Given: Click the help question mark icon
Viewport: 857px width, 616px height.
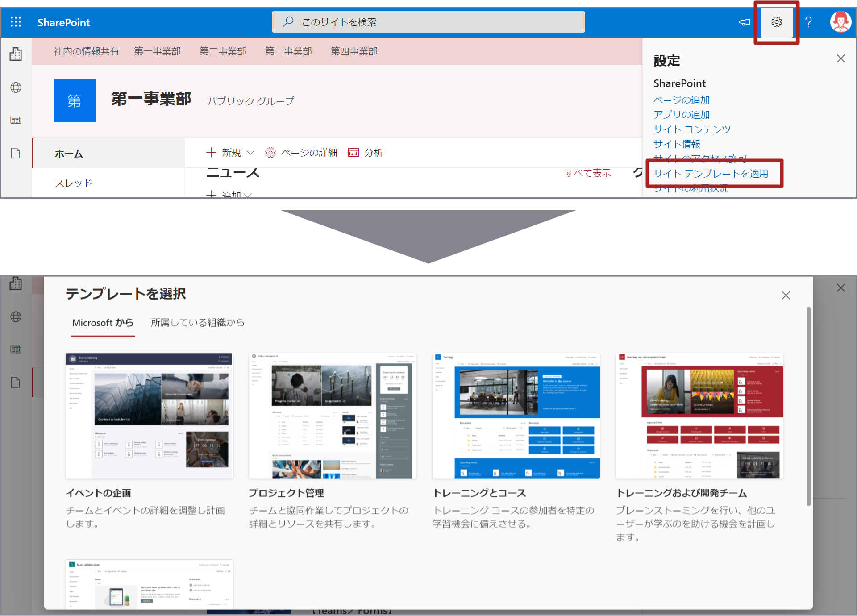Looking at the screenshot, I should (x=808, y=22).
